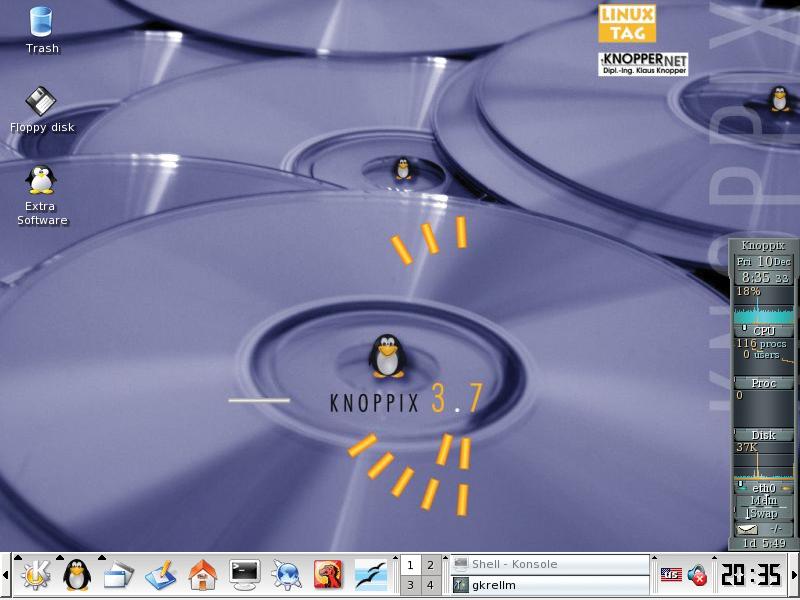
Task: Click the eth0 panel label in gkrellm
Action: click(764, 488)
